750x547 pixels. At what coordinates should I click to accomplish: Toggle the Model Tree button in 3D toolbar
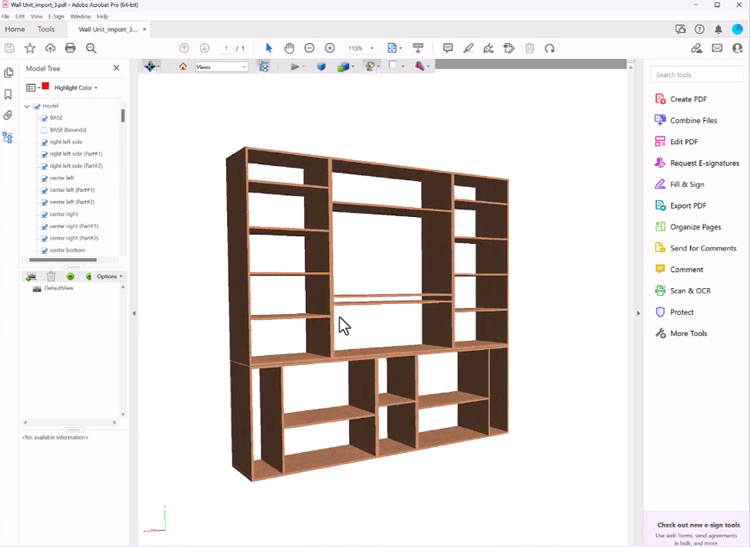264,66
